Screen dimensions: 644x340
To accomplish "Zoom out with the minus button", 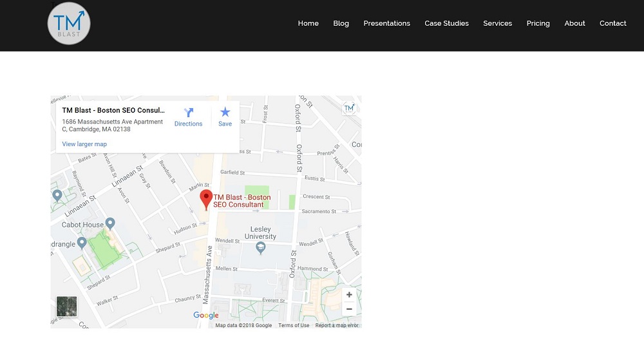I will [x=349, y=309].
